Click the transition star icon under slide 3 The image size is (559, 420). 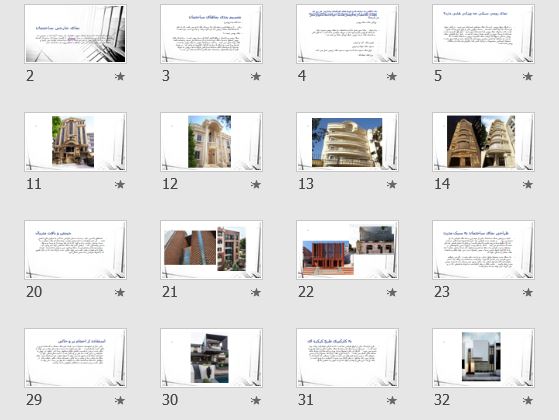click(x=256, y=76)
